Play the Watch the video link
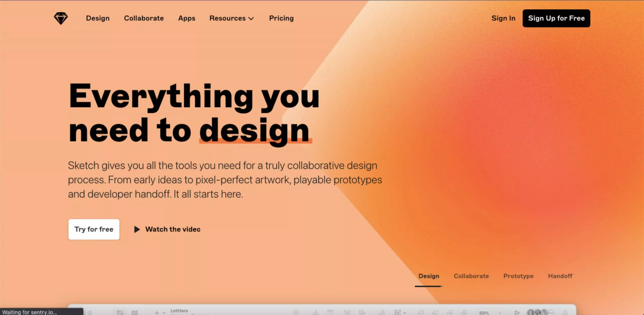 [167, 229]
